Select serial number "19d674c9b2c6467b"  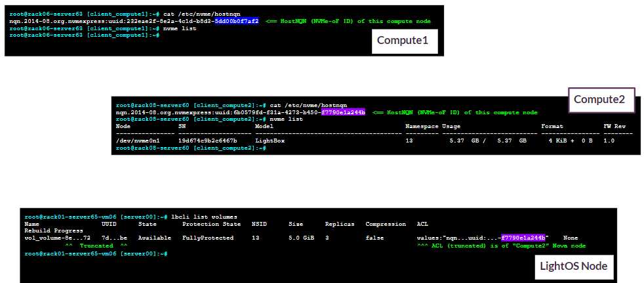[x=208, y=141]
